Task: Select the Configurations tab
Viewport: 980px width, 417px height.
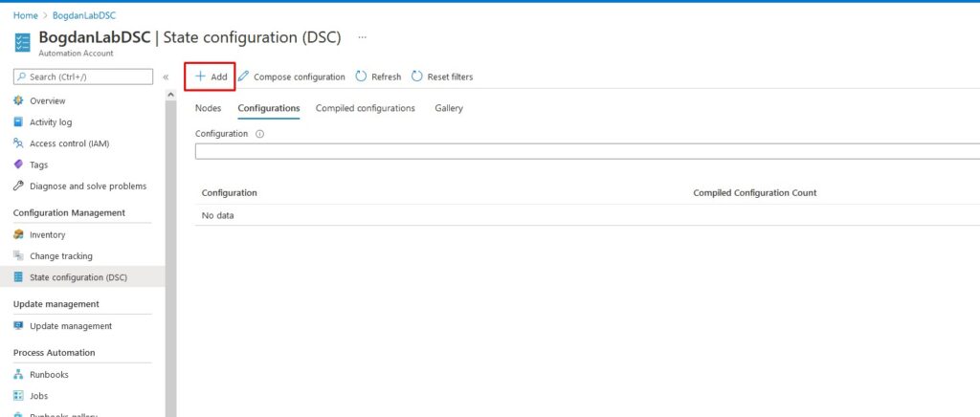Action: (269, 108)
